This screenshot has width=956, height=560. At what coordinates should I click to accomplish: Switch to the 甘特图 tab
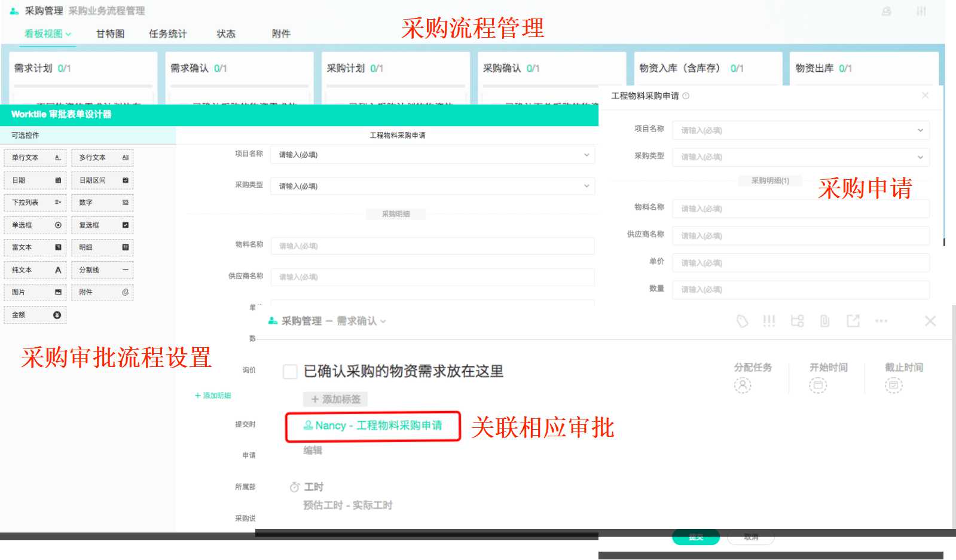pyautogui.click(x=111, y=34)
